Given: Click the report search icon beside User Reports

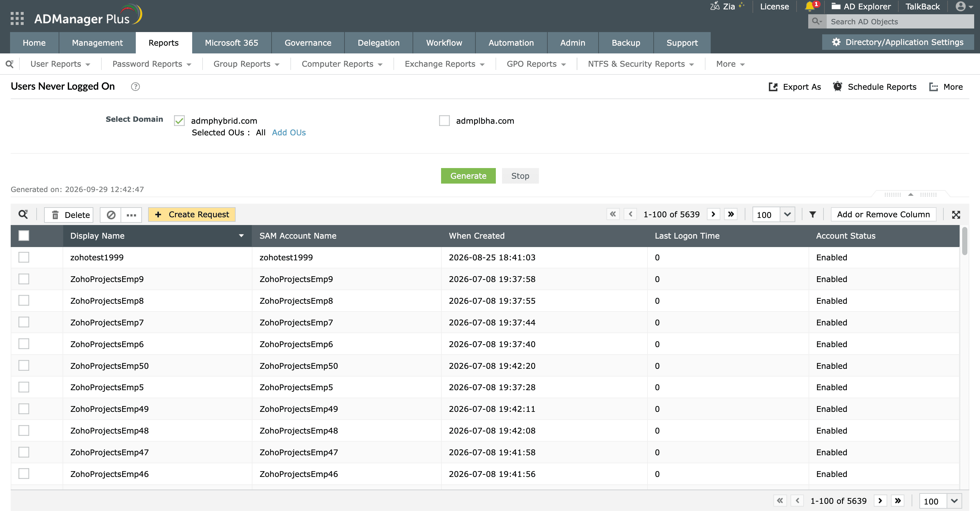Looking at the screenshot, I should coord(10,64).
